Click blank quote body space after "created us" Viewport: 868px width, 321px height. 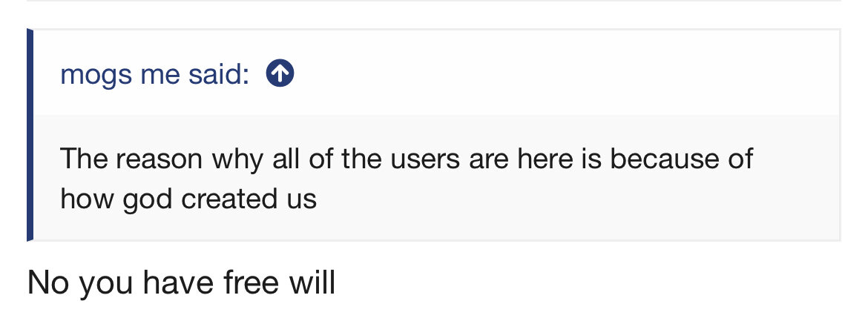pos(576,199)
